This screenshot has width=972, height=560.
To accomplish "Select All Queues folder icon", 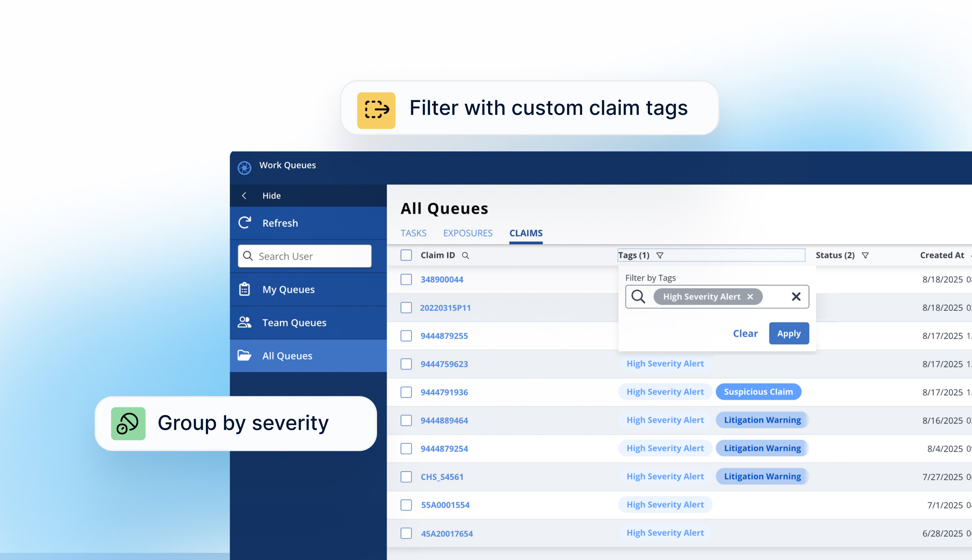I will pos(244,355).
